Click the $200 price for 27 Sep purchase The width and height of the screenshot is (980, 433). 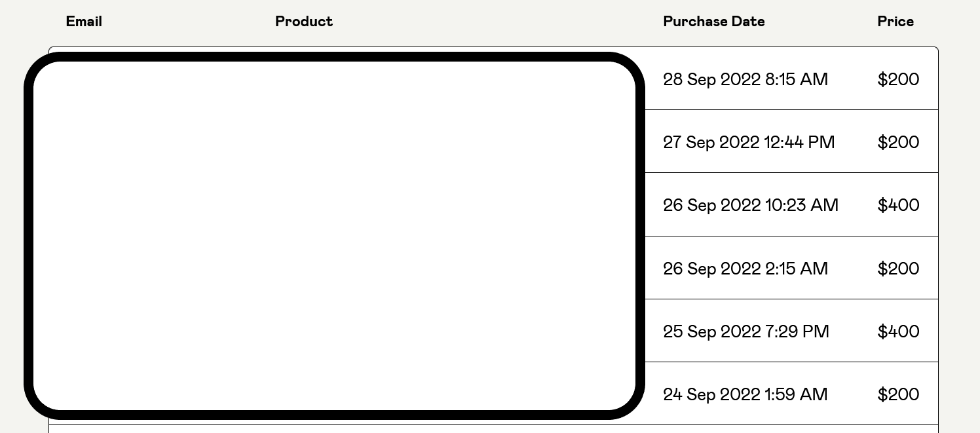click(898, 142)
